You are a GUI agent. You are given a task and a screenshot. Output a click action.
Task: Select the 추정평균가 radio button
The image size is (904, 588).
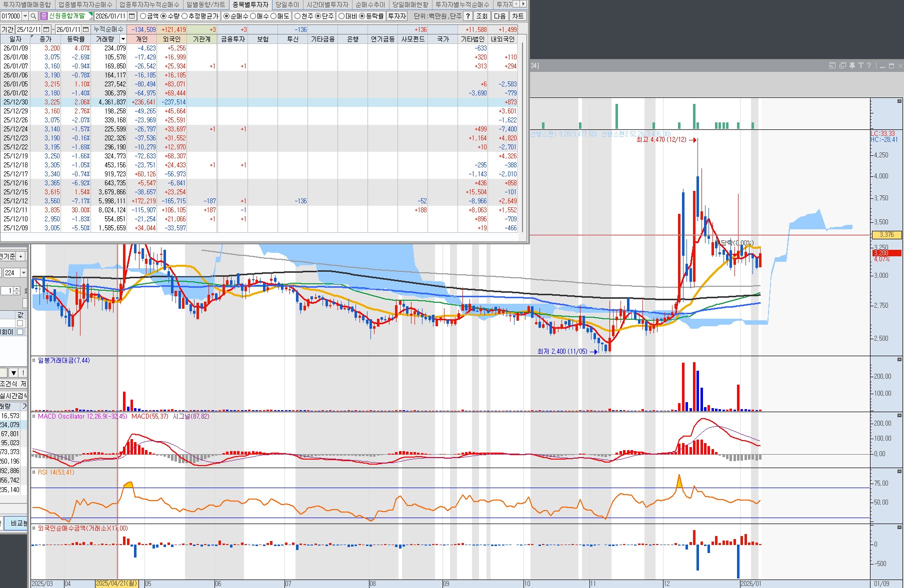pyautogui.click(x=184, y=16)
